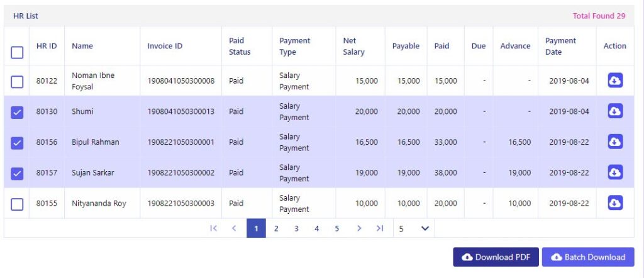This screenshot has height=278, width=644.
Task: Download Nityananda Roy's invoice
Action: [x=615, y=203]
